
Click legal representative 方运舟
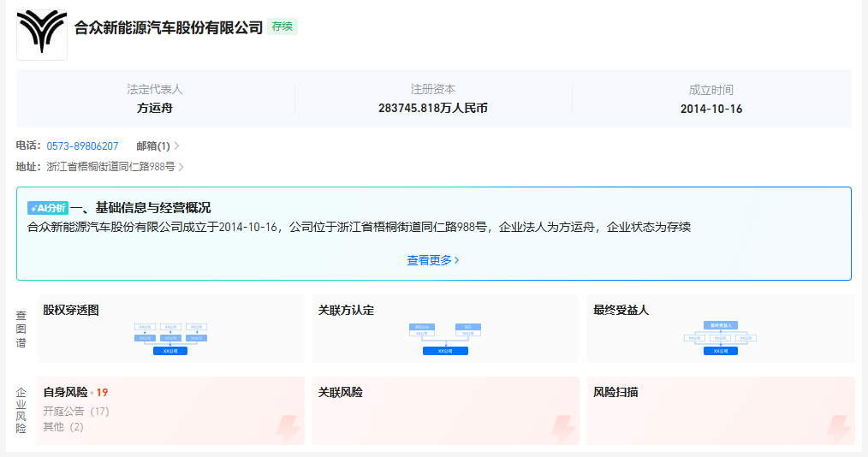click(x=155, y=109)
